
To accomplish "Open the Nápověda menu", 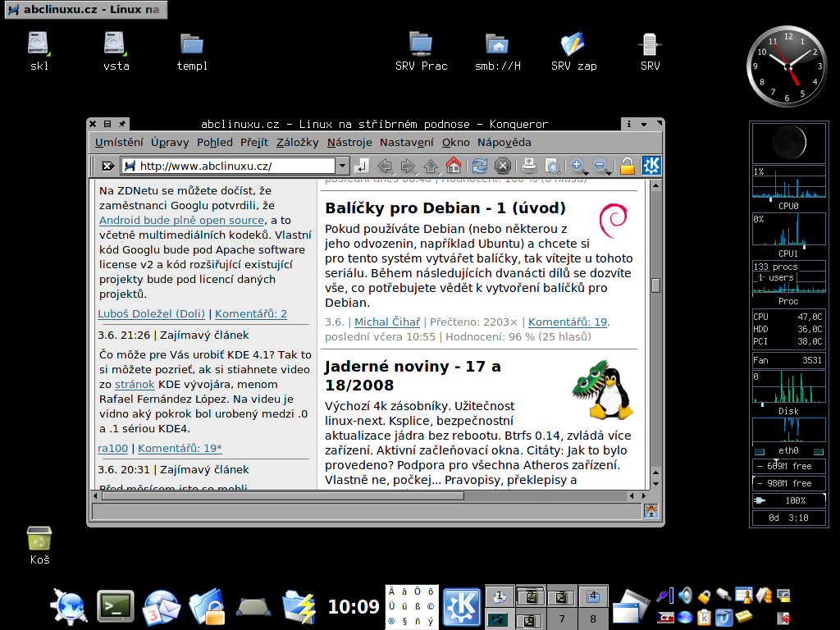I will click(504, 143).
